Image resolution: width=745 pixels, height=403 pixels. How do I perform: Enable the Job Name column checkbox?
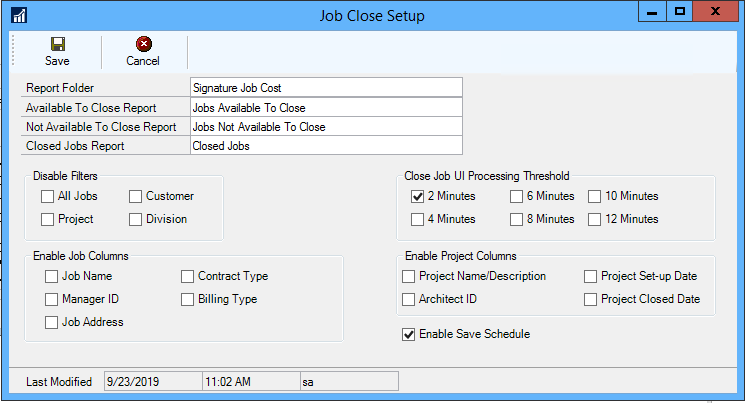(52, 276)
